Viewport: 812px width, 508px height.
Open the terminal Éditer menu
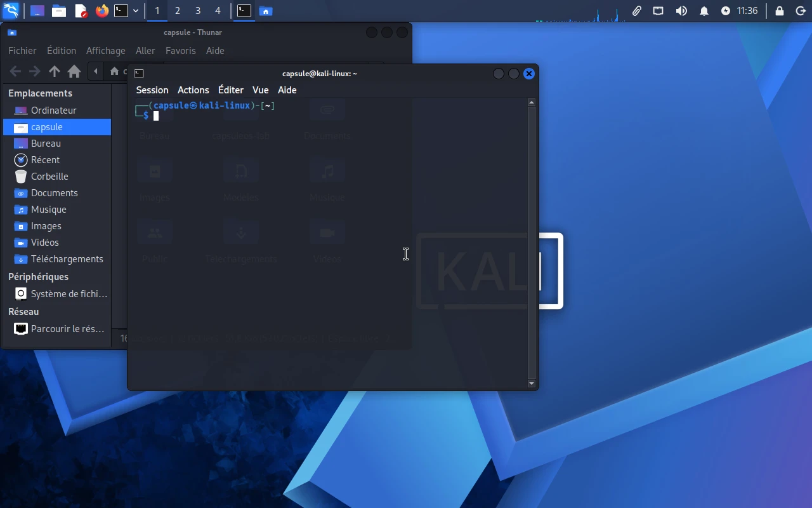click(231, 90)
